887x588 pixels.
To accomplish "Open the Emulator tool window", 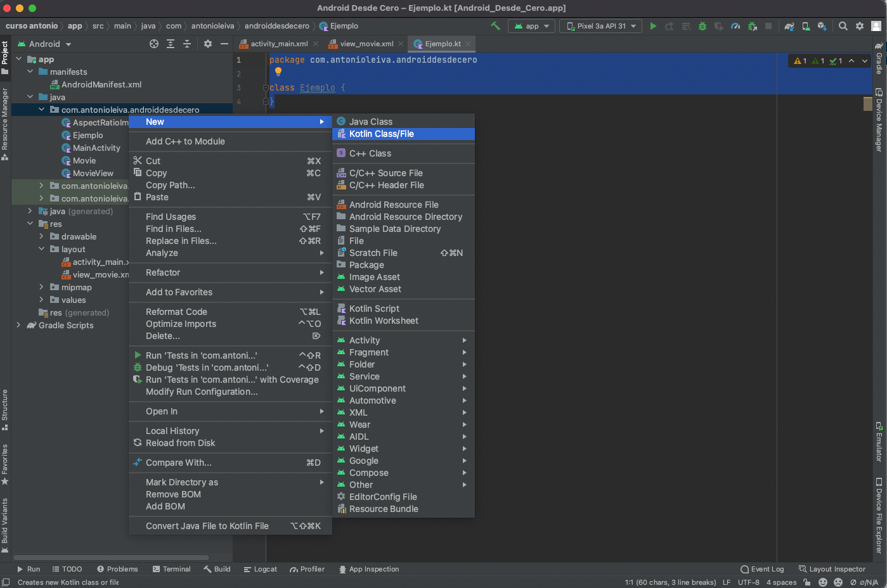I will coord(879,442).
